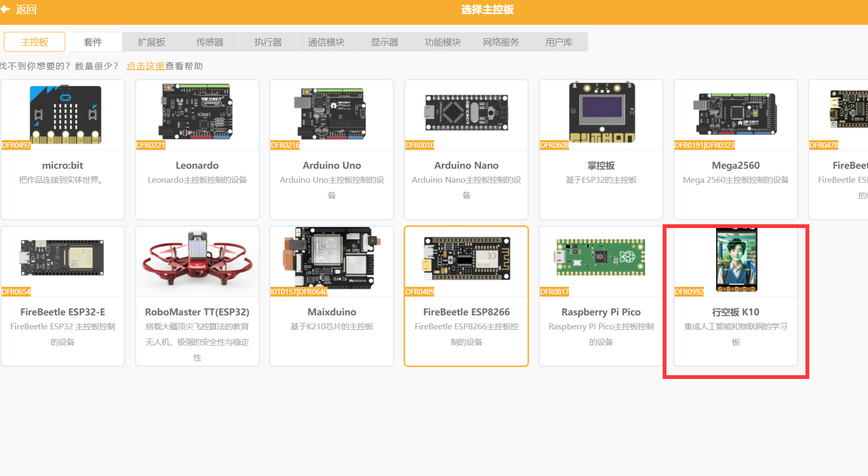Click the DFR0010 product code tag
The width and height of the screenshot is (868, 476).
click(x=420, y=145)
